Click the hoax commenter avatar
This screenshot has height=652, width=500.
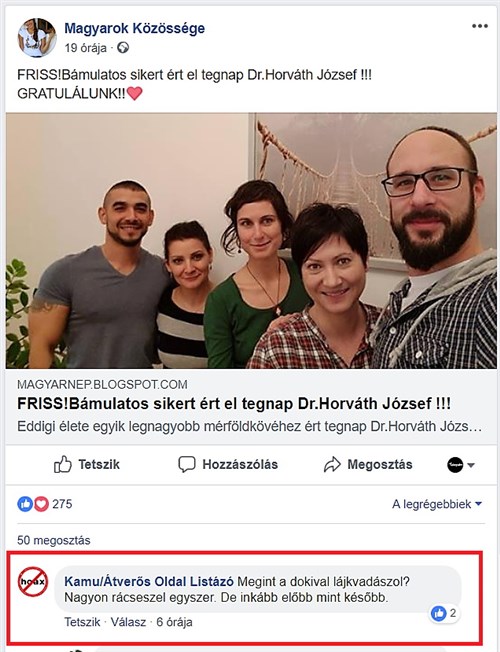33,582
